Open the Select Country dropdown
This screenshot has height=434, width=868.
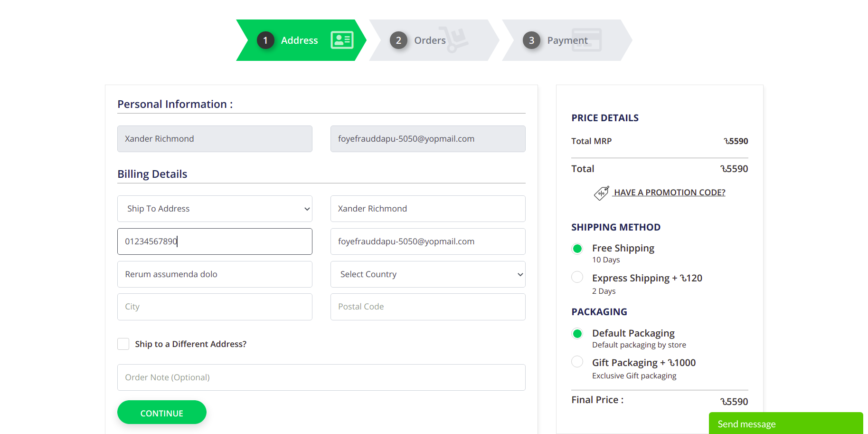(428, 274)
